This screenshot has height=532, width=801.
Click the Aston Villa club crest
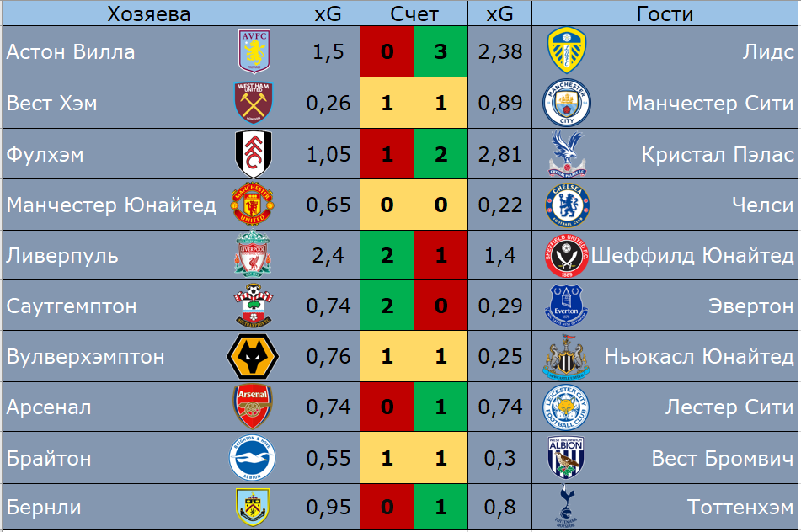252,52
